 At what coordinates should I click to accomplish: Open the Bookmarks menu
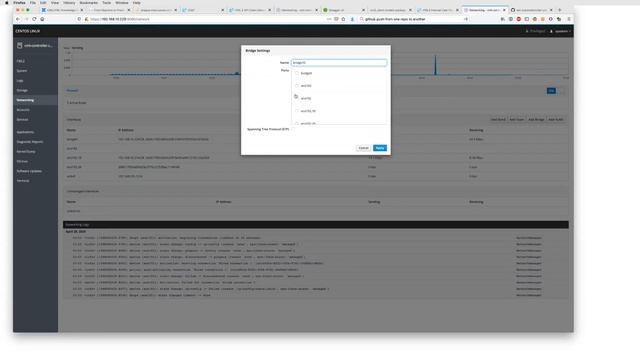pyautogui.click(x=89, y=2)
